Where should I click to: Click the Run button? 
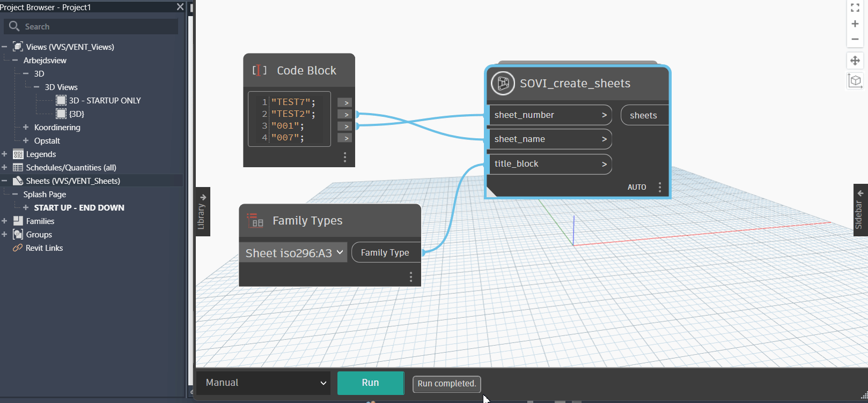pos(370,383)
